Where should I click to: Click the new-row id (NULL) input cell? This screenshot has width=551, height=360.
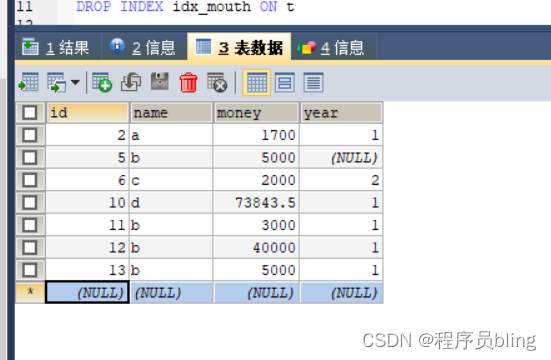[x=87, y=292]
